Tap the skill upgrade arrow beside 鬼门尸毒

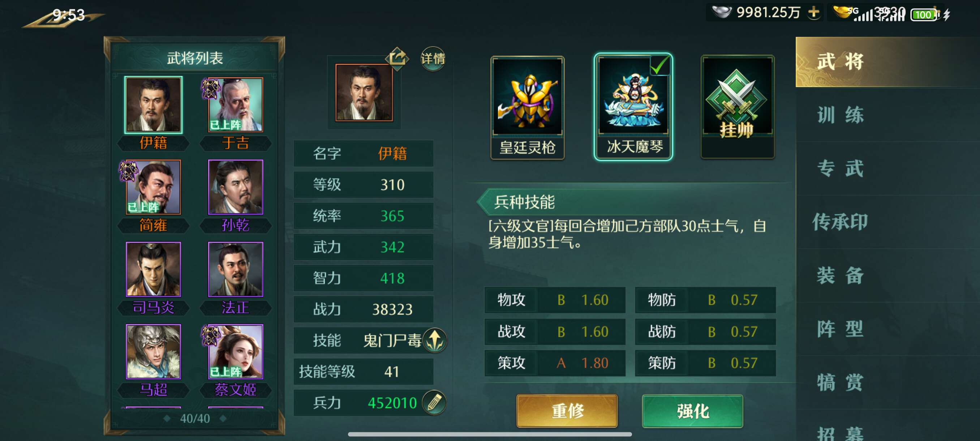[x=434, y=340]
